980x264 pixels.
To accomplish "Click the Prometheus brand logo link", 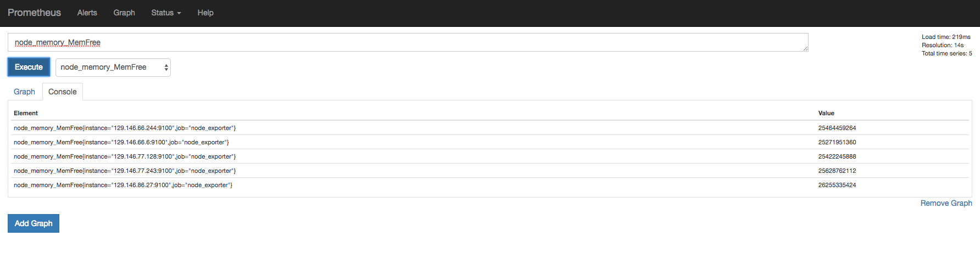I will coord(34,13).
